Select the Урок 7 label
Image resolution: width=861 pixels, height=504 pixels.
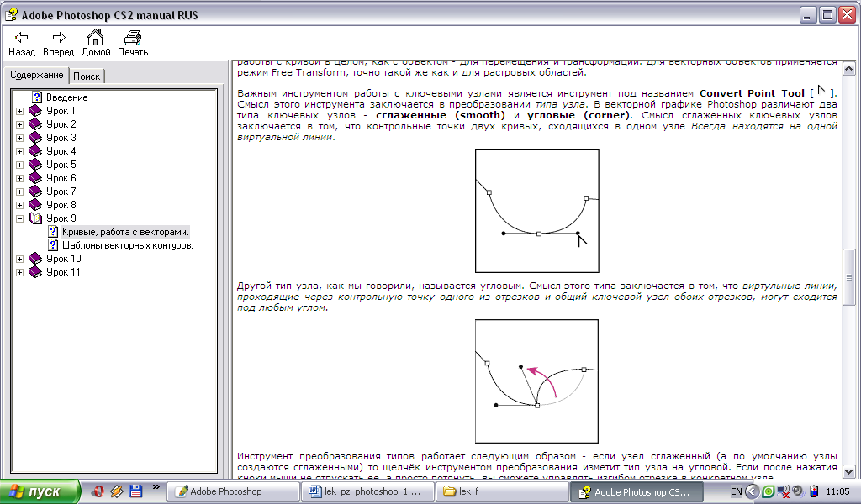tap(61, 192)
